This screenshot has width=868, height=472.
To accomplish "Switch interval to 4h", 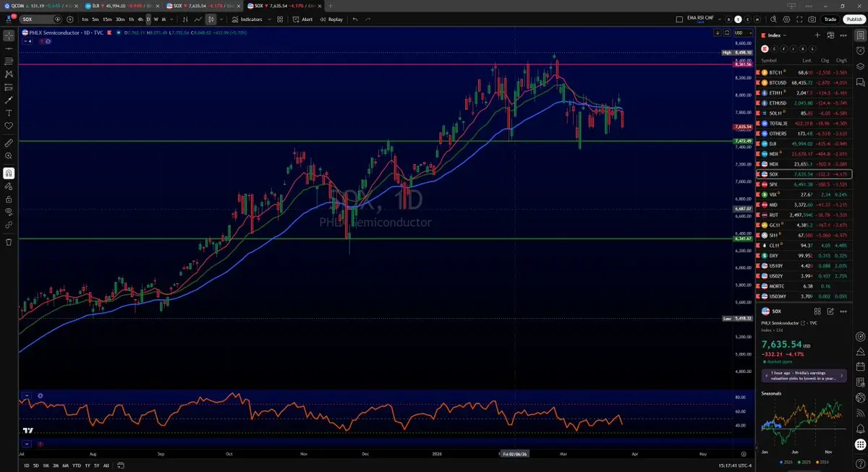I will pyautogui.click(x=140, y=20).
